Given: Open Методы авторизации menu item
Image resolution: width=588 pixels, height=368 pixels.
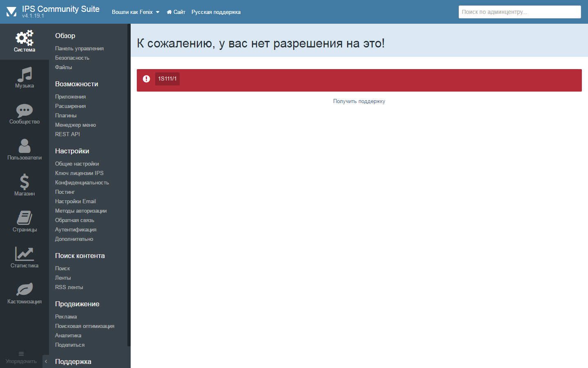Looking at the screenshot, I should [x=81, y=211].
